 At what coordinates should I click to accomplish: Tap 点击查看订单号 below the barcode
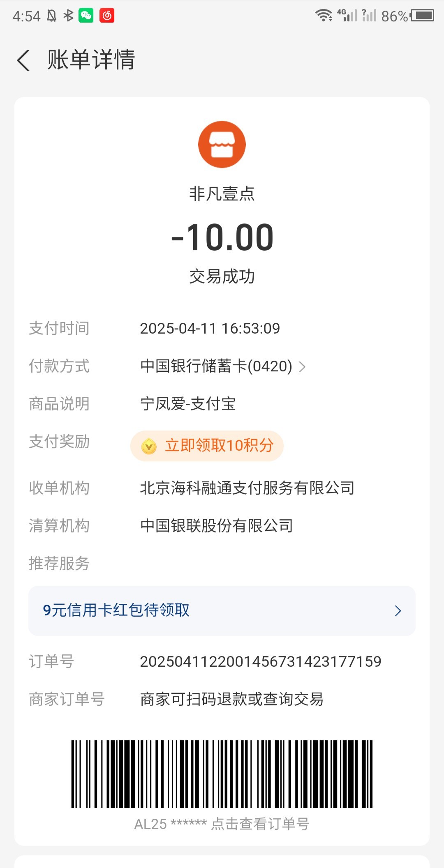tap(260, 824)
